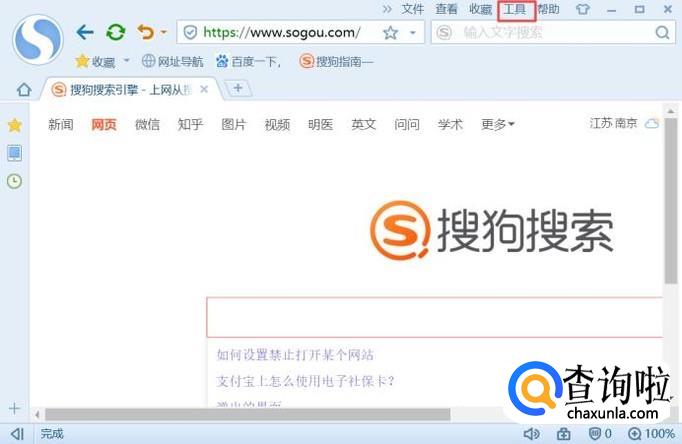Go to the 微信 search category
The height and width of the screenshot is (444, 682).
click(147, 125)
